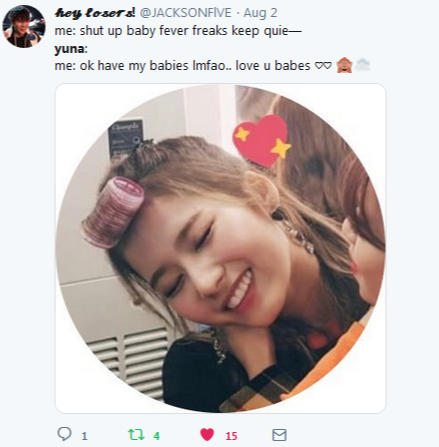Click the bold "yuna" text in tweet
439x447 pixels.
[70, 49]
